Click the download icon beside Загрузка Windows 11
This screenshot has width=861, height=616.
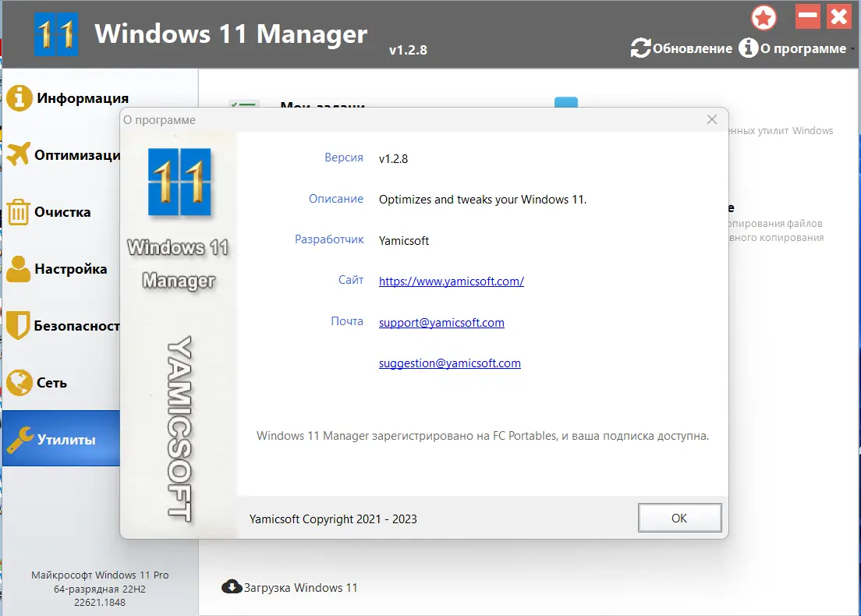coord(233,587)
